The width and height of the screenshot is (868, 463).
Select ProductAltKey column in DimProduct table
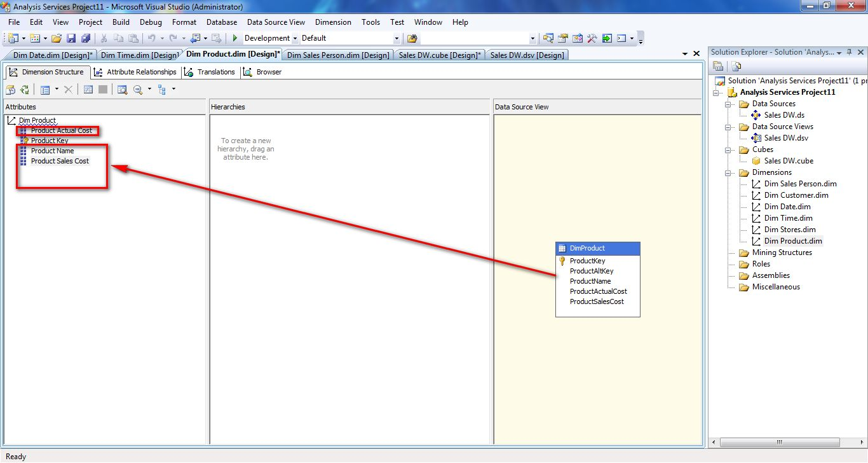(x=591, y=271)
